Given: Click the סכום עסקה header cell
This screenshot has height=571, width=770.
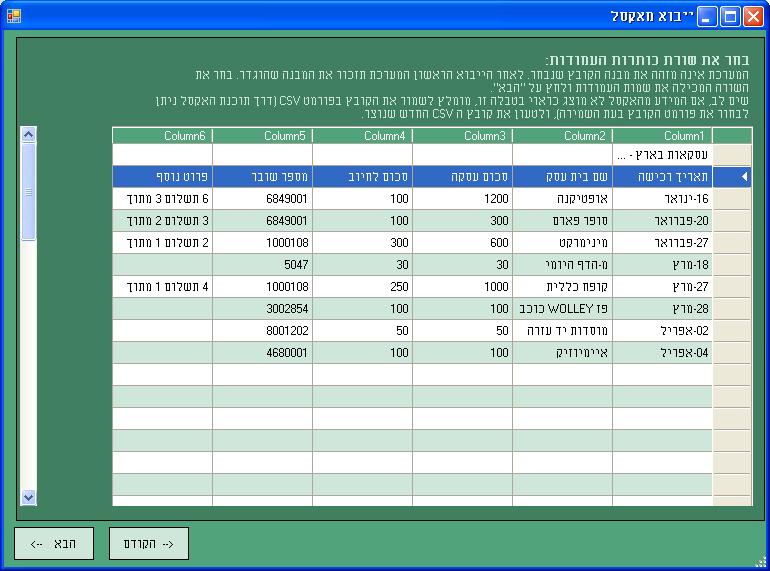Looking at the screenshot, I should click(x=463, y=177).
